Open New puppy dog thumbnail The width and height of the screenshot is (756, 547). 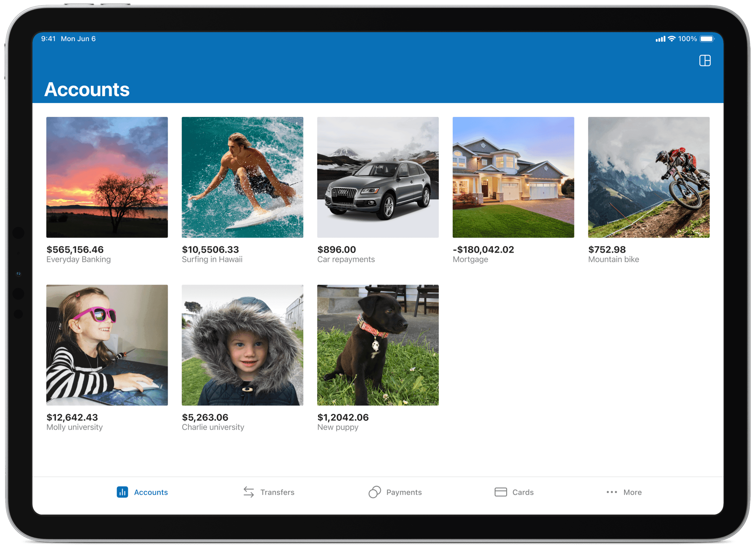pyautogui.click(x=378, y=345)
